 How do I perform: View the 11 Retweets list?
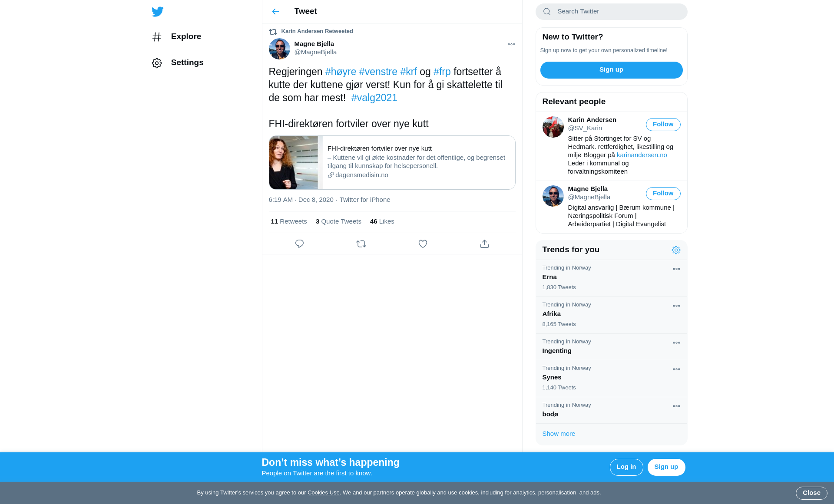[289, 221]
